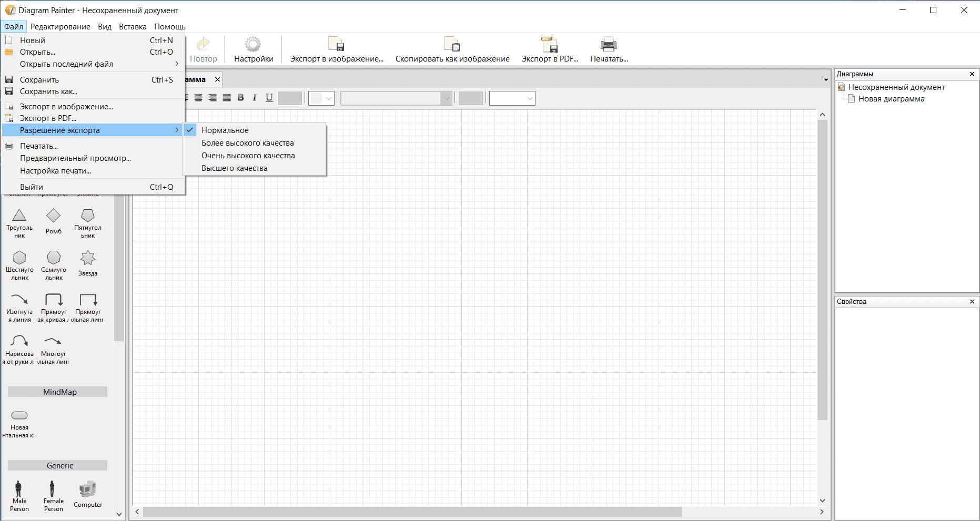Screen dimensions: 980x521
Task: Choose Выйти in the File menu
Action: (93, 187)
